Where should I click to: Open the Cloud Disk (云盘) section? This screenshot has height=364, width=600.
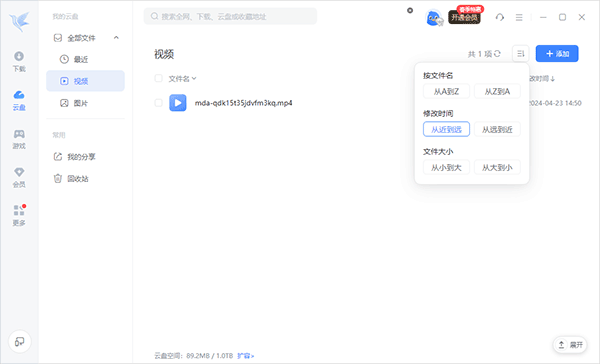pos(19,100)
